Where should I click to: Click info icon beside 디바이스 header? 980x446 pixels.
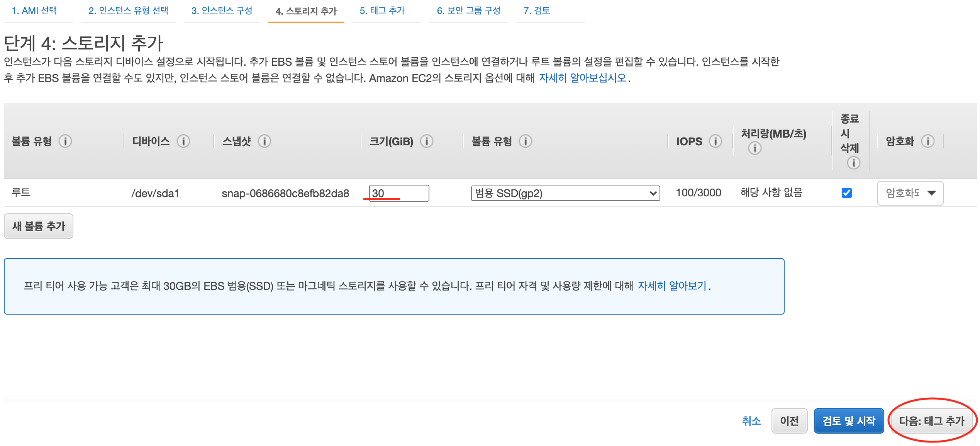click(x=183, y=141)
